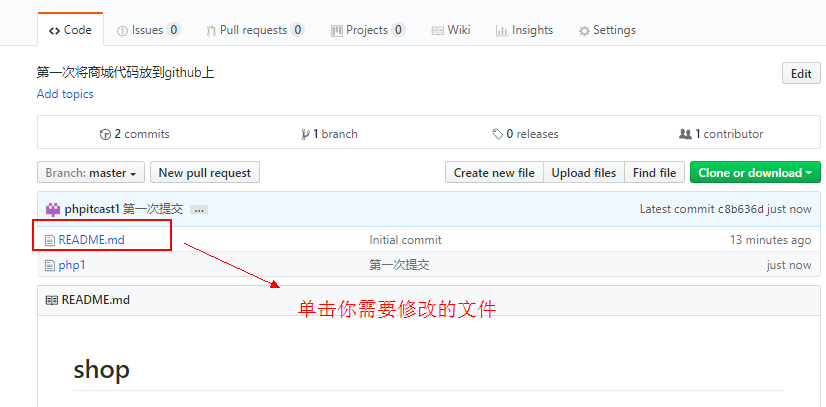This screenshot has height=407, width=826.
Task: Open the Pull requests tab
Action: click(254, 30)
